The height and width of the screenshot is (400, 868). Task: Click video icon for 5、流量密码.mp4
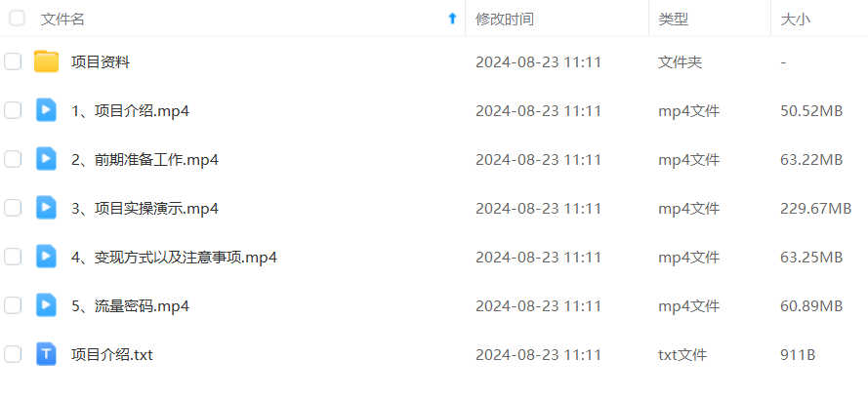(x=46, y=304)
